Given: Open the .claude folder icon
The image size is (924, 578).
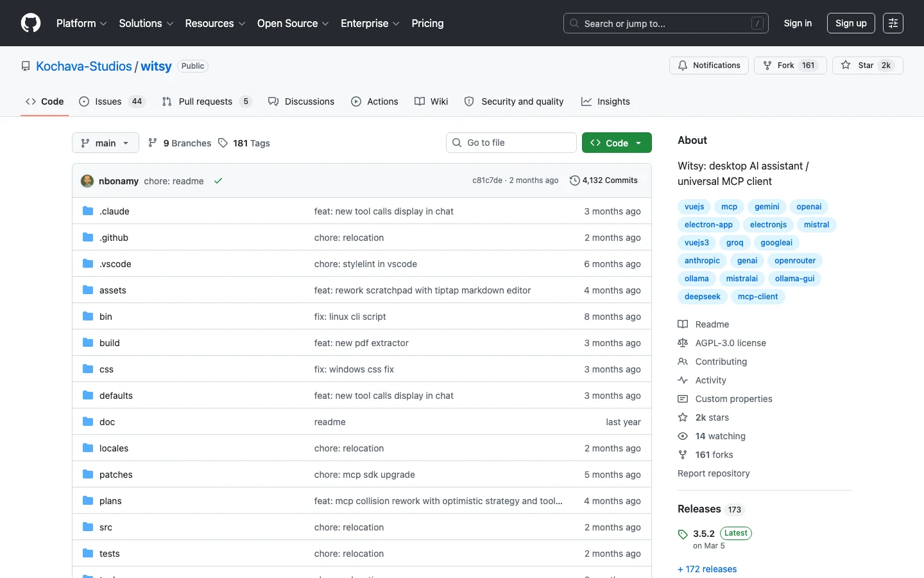Looking at the screenshot, I should (x=88, y=211).
